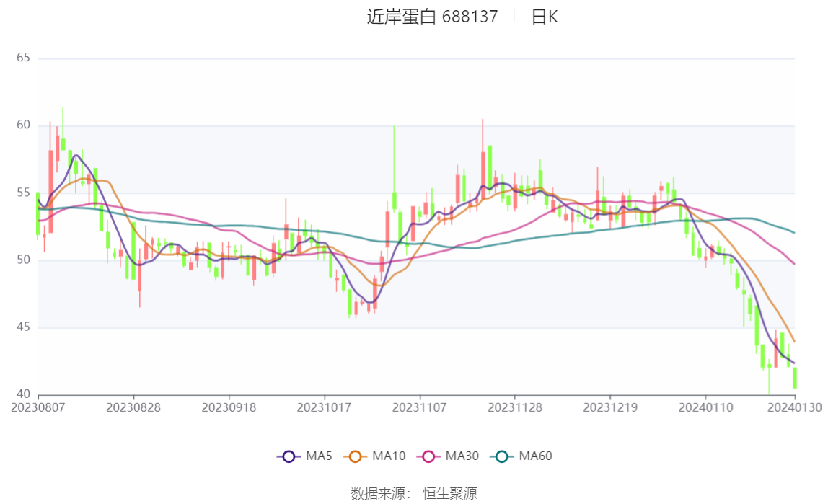The height and width of the screenshot is (504, 828).
Task: Click the 65 price axis label
Action: tap(23, 58)
